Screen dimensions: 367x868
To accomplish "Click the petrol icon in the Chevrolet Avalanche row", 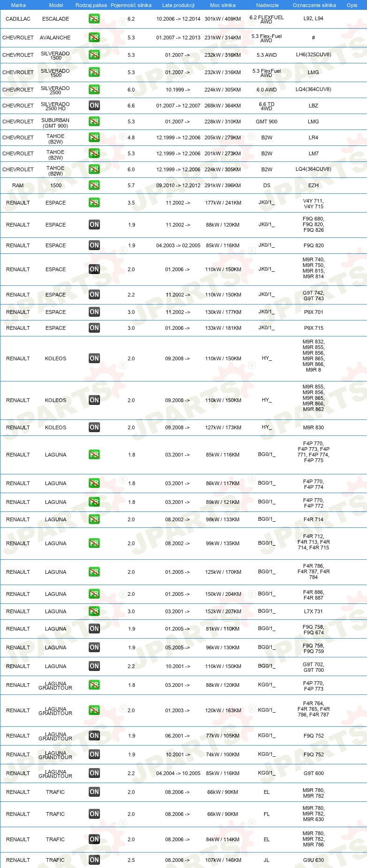I will point(94,38).
